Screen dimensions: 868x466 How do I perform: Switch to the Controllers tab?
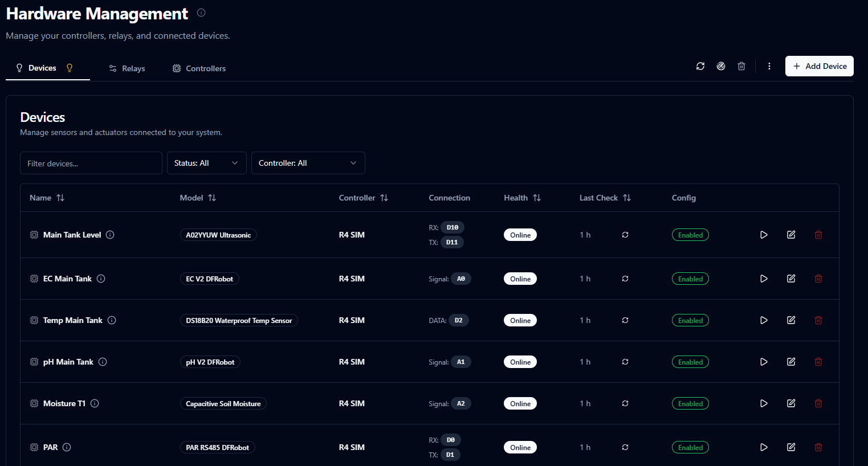pos(199,68)
